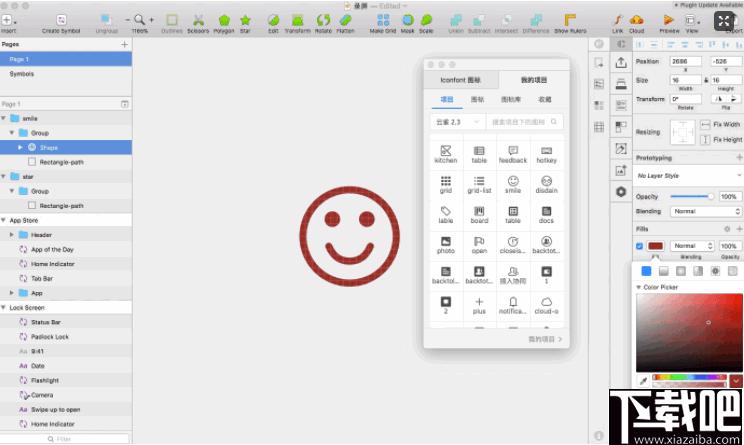Select Page 1 in Pages list
The width and height of the screenshot is (744, 445).
tap(66, 59)
